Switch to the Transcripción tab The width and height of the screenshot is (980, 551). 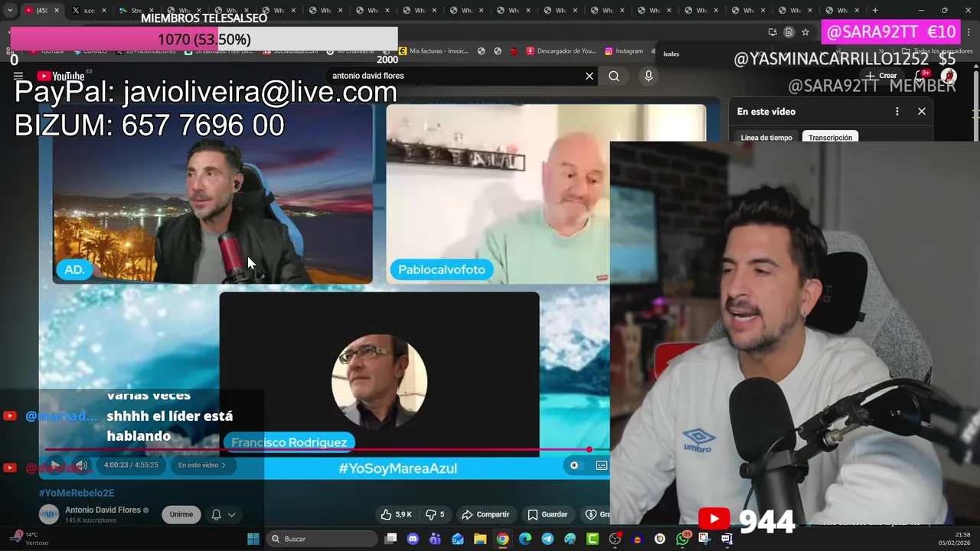(x=830, y=138)
